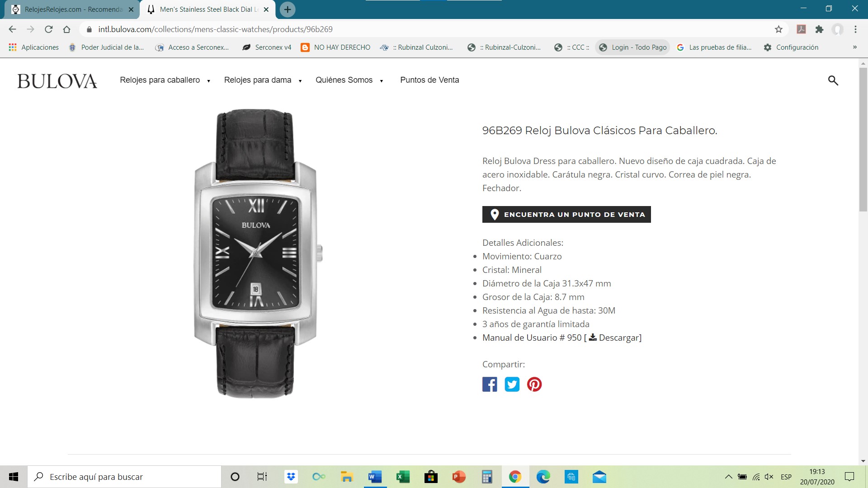Share product via Twitter icon

[x=512, y=384]
